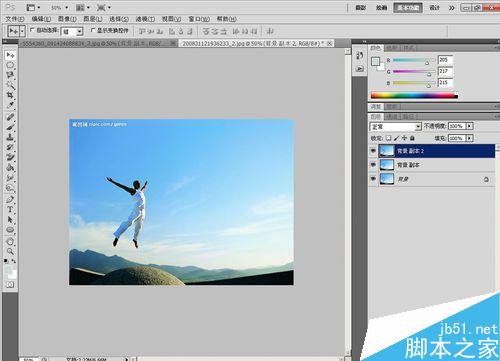Screen dimensions: 500x361
Task: Select the History Brush tool
Action: (x=10, y=147)
